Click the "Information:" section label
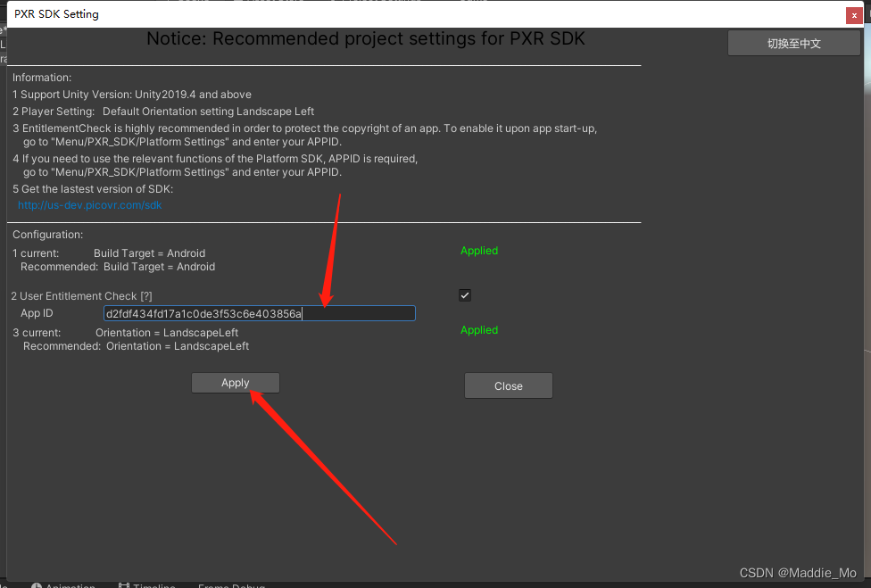Image resolution: width=871 pixels, height=588 pixels. point(42,78)
